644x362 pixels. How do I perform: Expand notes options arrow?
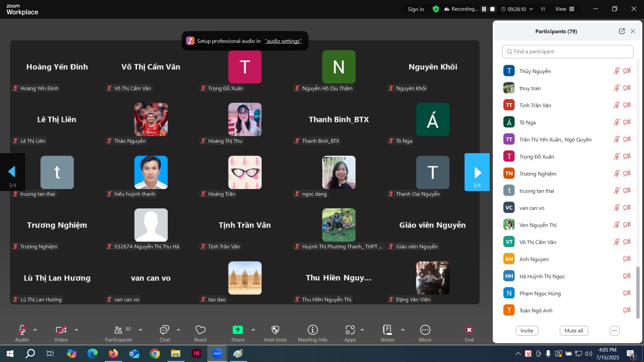click(x=403, y=330)
